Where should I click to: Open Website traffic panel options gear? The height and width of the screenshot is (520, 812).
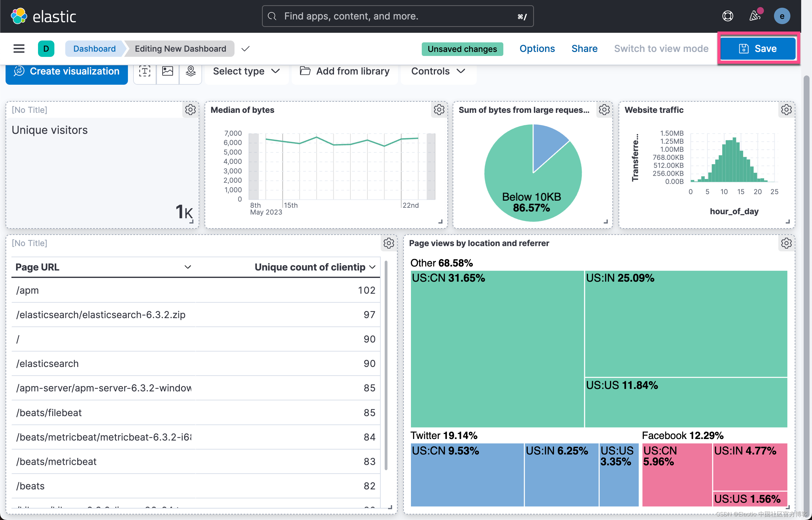[x=786, y=110]
